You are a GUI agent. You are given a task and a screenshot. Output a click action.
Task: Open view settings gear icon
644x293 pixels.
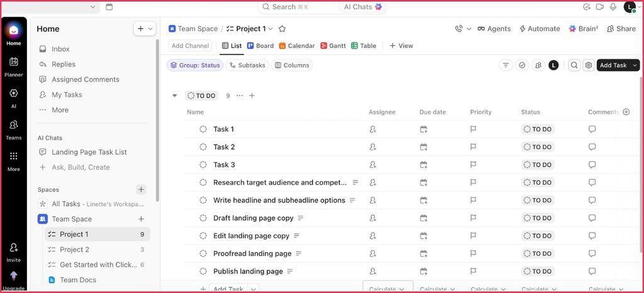pos(589,65)
